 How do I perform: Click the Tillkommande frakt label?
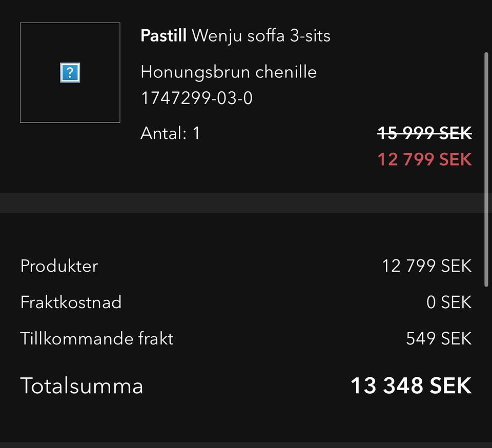click(x=97, y=338)
